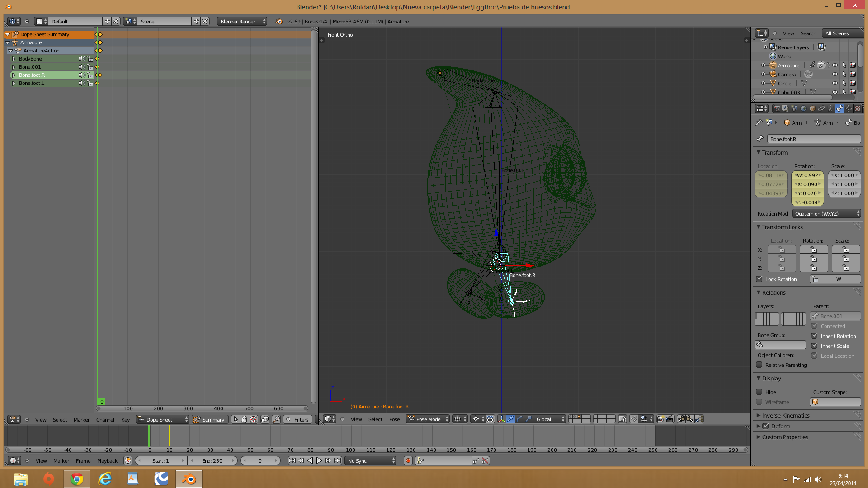Open the Key menu in Dope Sheet
Image resolution: width=868 pixels, height=488 pixels.
(125, 419)
